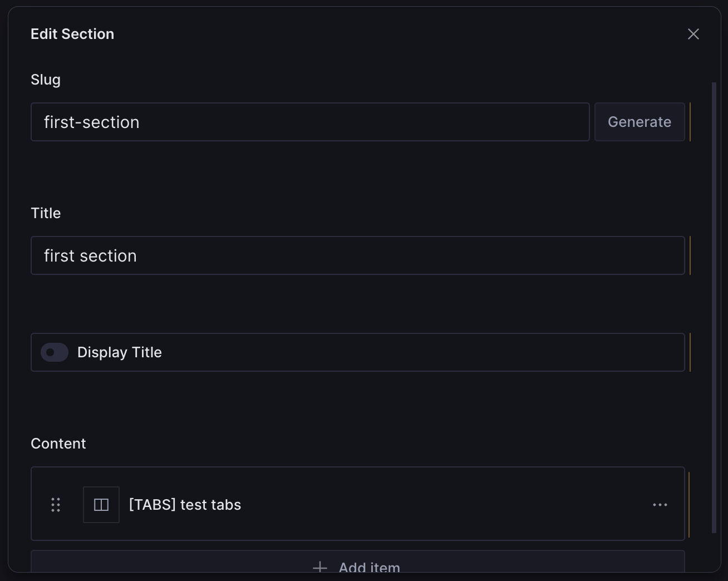Open the [TABS] test tabs content item

[x=185, y=505]
